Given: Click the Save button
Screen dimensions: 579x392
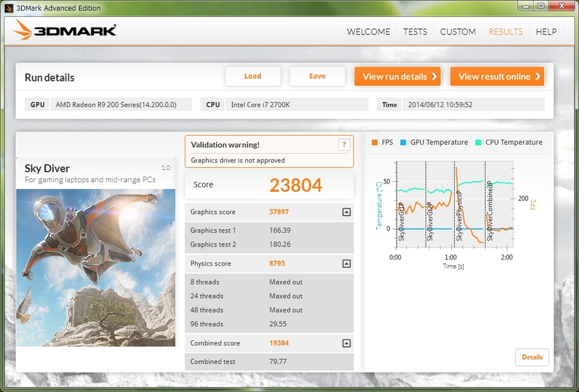Looking at the screenshot, I should point(317,76).
